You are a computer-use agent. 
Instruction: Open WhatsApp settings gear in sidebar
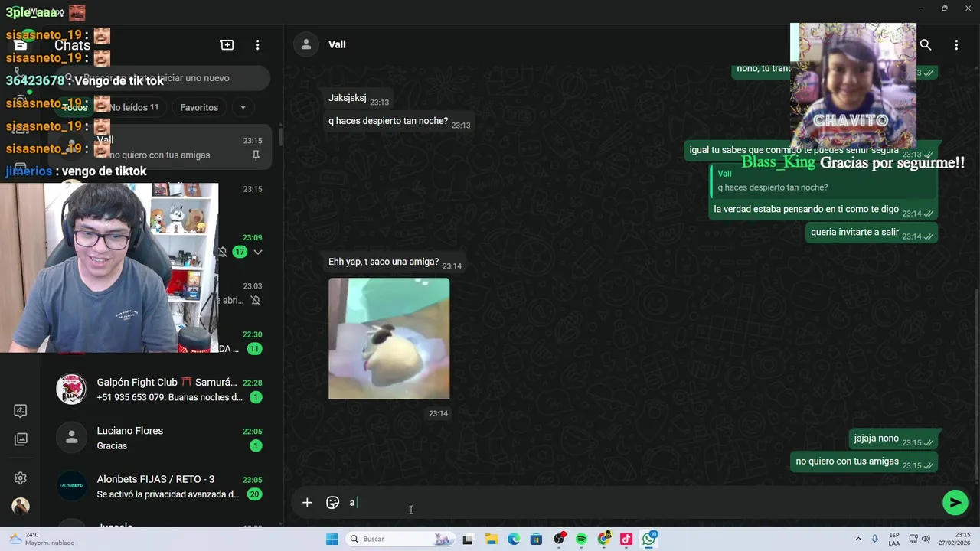21,478
